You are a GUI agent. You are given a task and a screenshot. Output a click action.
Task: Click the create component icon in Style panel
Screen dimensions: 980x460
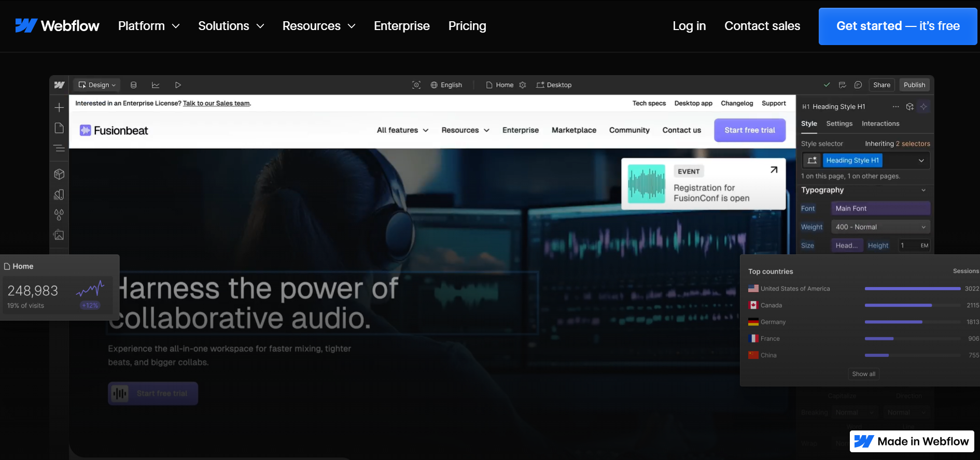tap(909, 107)
